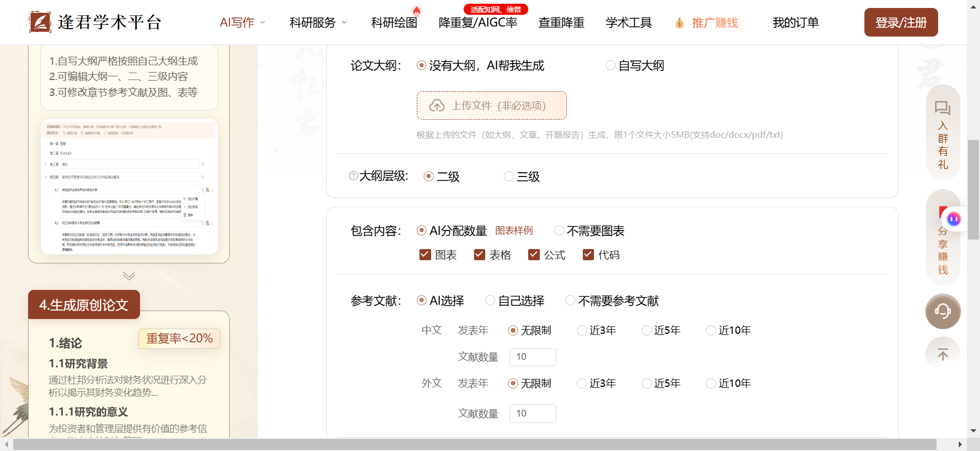Open 学术工具 menu item
980x451 pixels.
[x=628, y=23]
